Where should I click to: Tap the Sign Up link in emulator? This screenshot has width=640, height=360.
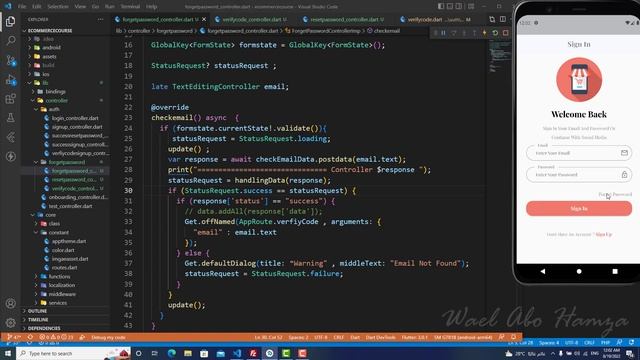(x=604, y=235)
